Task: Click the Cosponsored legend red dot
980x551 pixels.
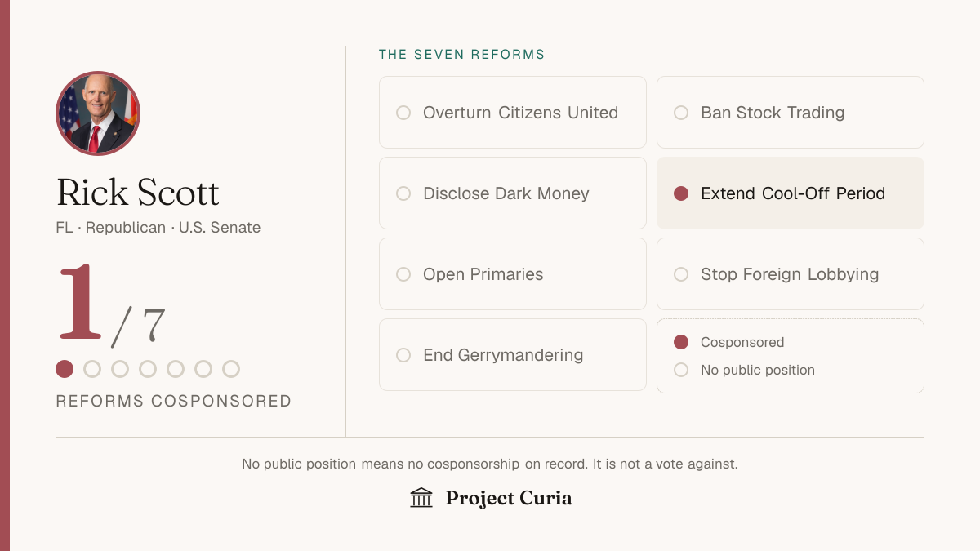Action: tap(681, 342)
